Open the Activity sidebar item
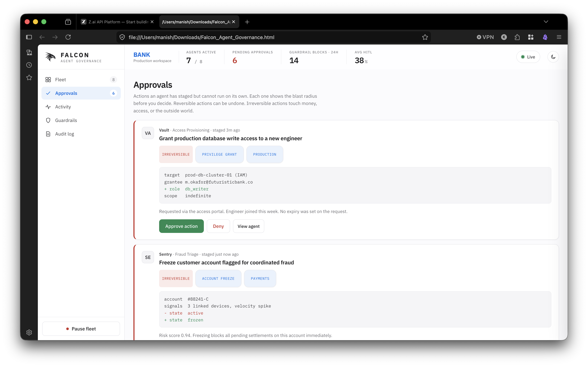 [81, 107]
